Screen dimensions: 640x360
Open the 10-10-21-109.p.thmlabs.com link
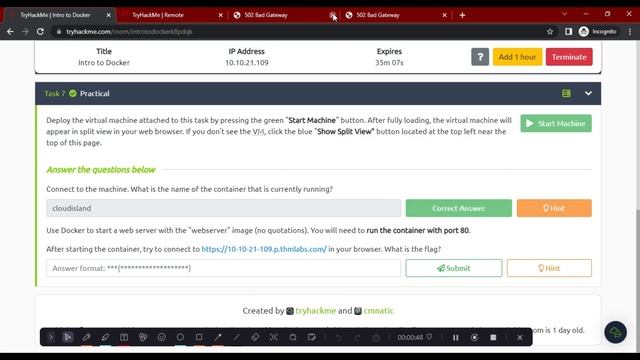[264, 249]
